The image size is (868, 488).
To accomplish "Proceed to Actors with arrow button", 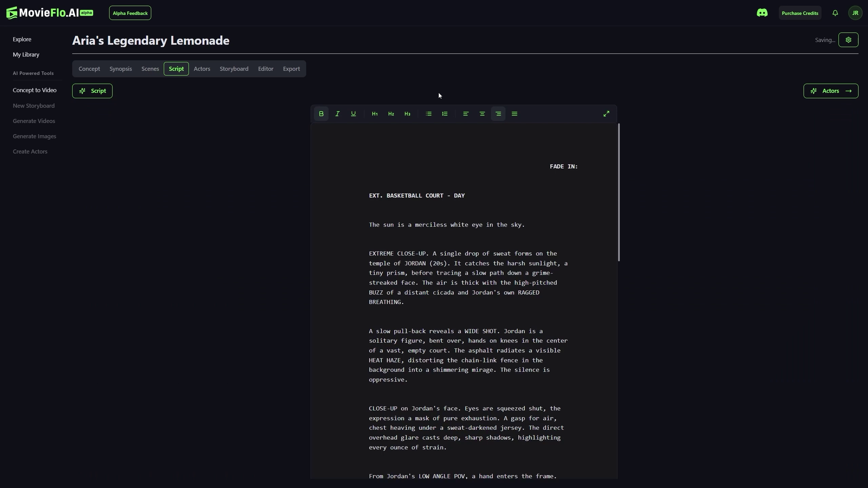I will tap(831, 91).
